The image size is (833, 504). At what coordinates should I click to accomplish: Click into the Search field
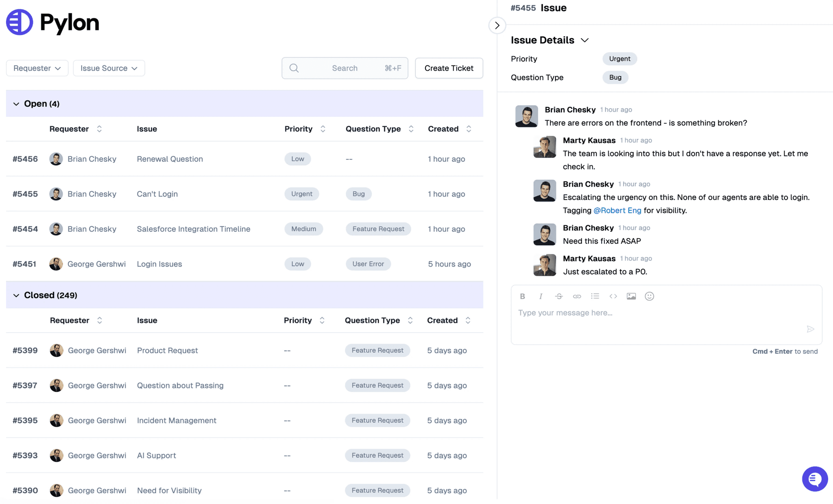click(345, 68)
